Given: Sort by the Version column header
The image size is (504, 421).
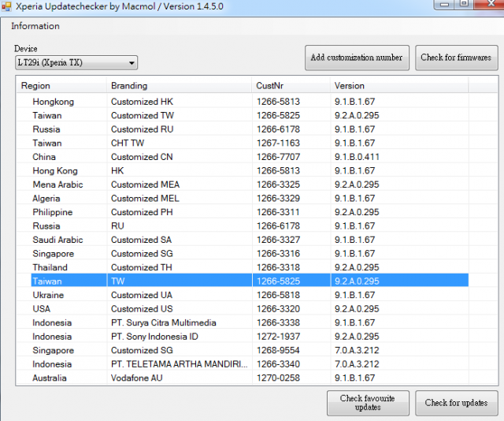Looking at the screenshot, I should [x=399, y=86].
